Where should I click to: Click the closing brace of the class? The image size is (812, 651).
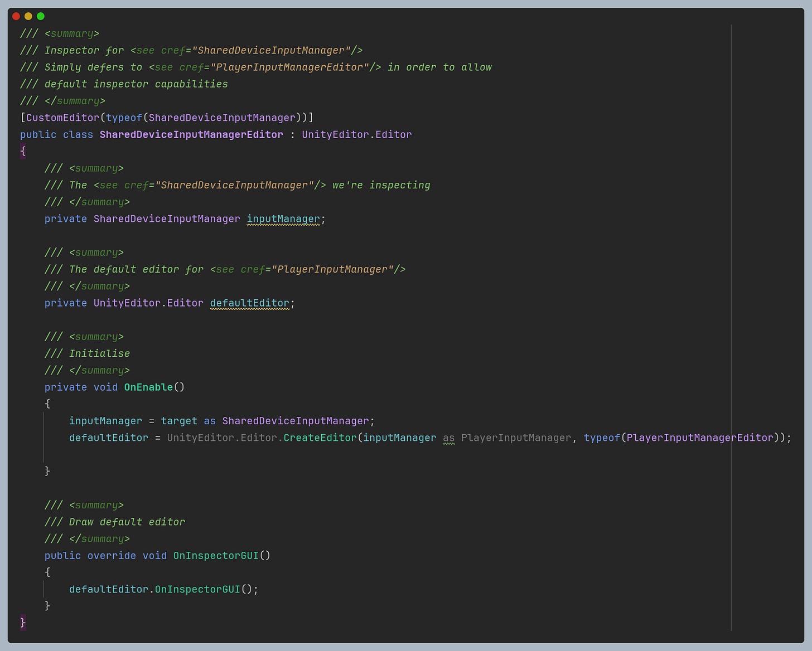pos(23,623)
